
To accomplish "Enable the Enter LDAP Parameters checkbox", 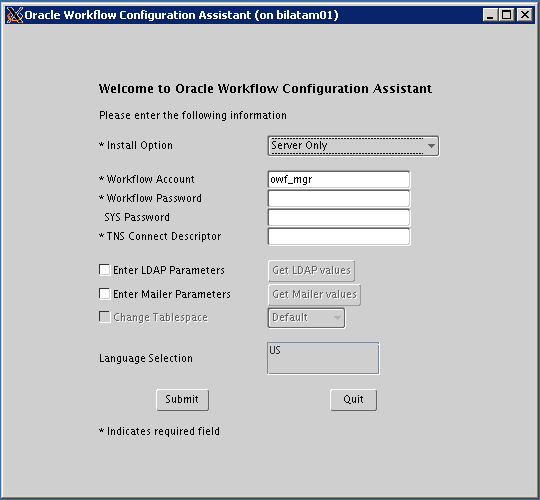I will (104, 270).
